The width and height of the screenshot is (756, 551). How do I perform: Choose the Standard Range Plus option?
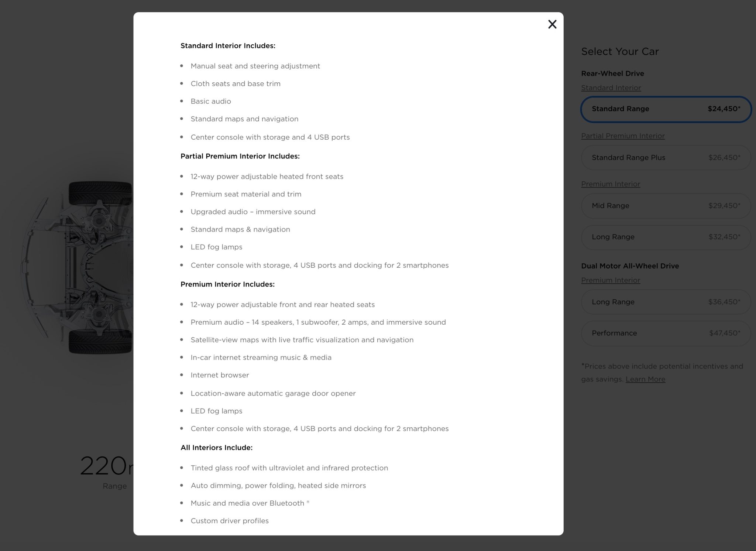[666, 158]
